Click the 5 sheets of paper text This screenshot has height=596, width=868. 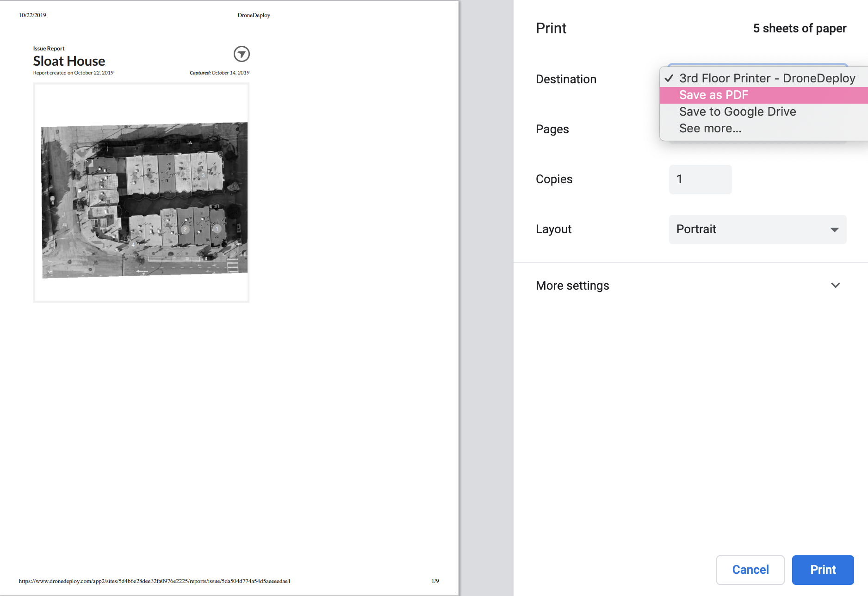coord(800,28)
